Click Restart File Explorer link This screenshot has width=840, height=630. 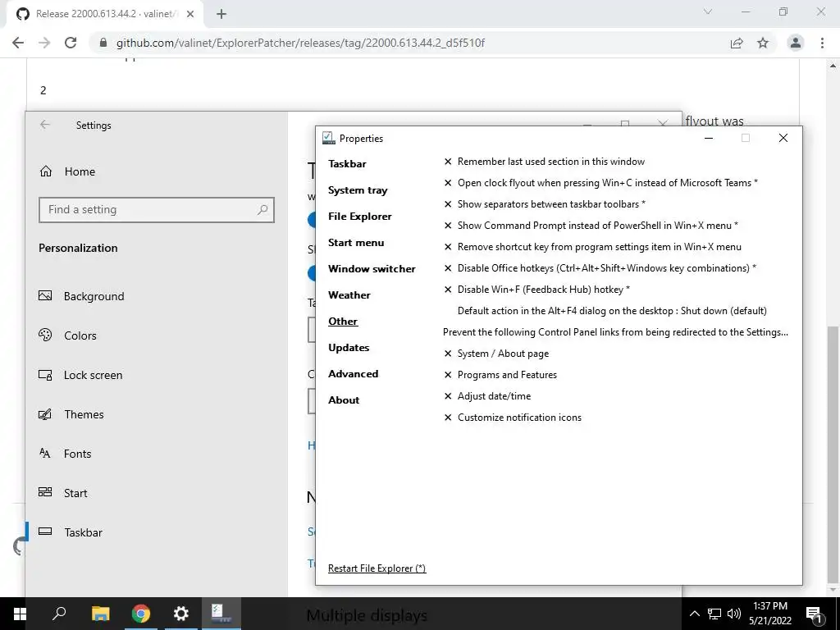pos(377,568)
